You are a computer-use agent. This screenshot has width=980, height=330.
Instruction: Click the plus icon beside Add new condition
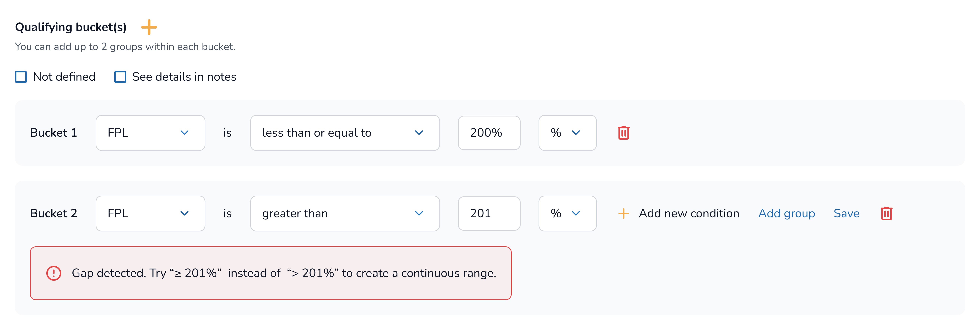pos(623,214)
